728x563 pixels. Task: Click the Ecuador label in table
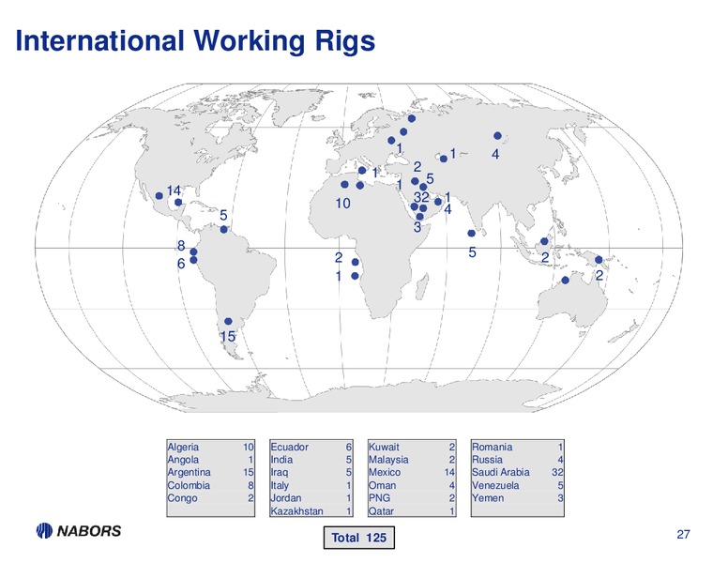pyautogui.click(x=289, y=447)
